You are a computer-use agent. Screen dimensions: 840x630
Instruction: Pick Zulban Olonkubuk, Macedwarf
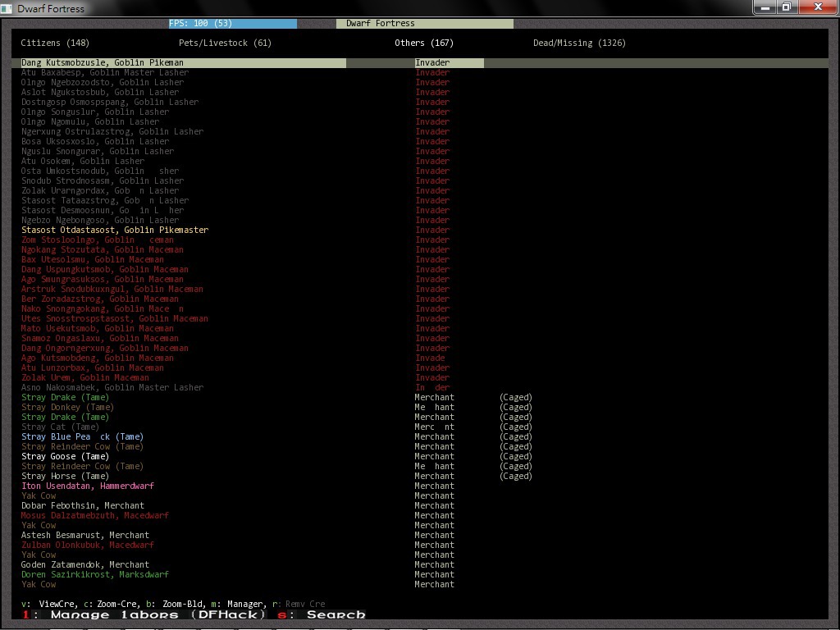pyautogui.click(x=88, y=545)
